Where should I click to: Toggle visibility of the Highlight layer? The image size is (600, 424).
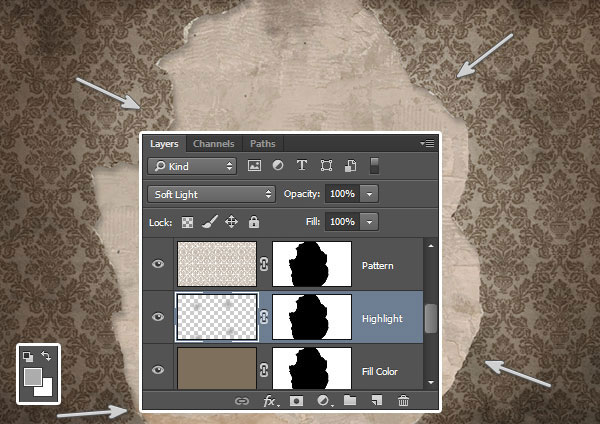157,318
